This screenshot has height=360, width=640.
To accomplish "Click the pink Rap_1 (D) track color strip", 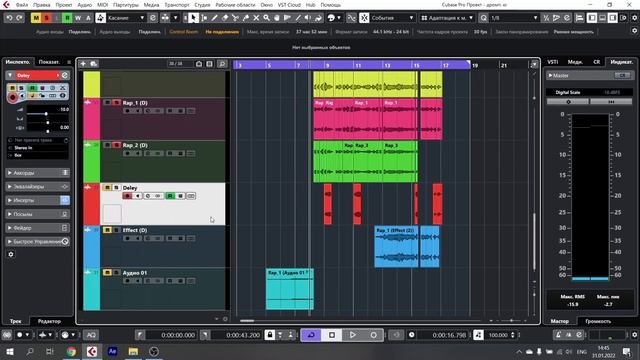I will (x=91, y=119).
